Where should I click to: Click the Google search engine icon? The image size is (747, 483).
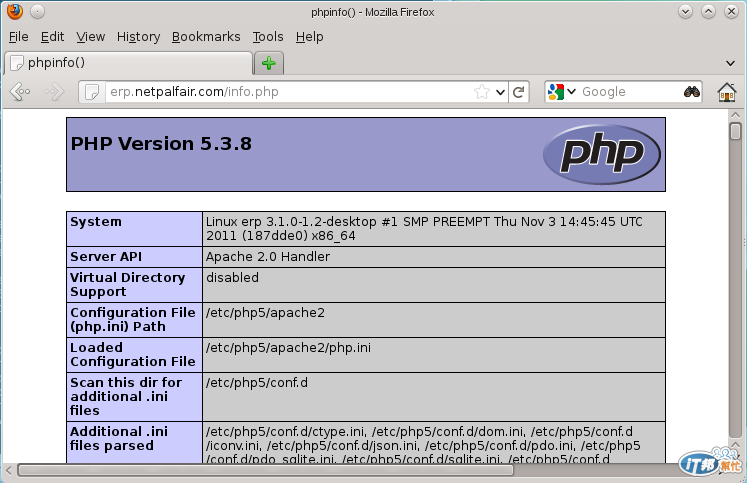pyautogui.click(x=555, y=91)
